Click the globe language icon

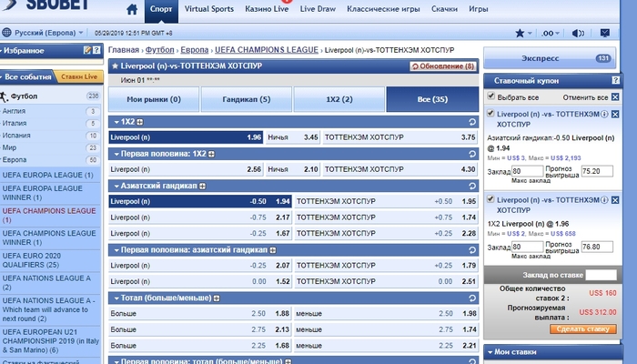(6, 33)
